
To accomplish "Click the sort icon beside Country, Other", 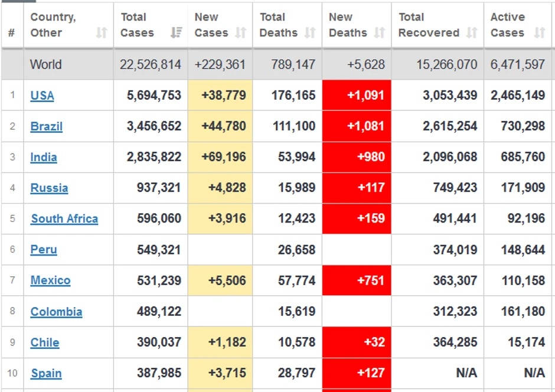I will pyautogui.click(x=102, y=33).
